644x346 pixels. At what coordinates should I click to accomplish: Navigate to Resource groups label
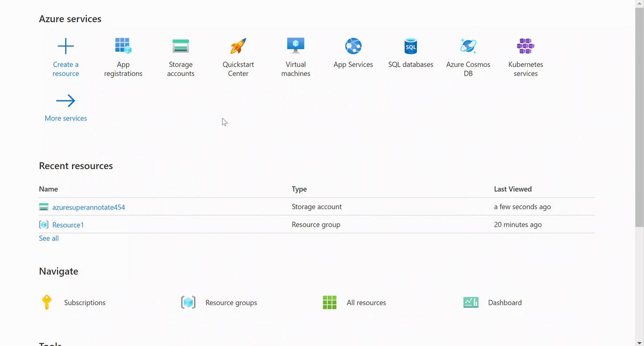(x=231, y=303)
